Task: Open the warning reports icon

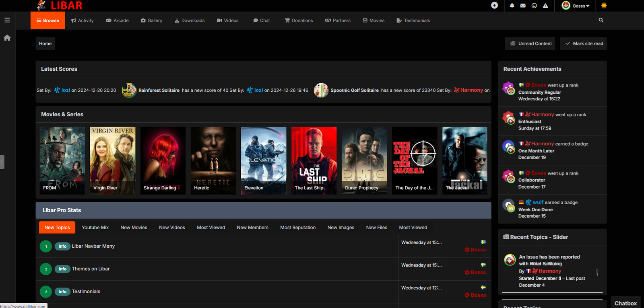Action: coord(545,6)
